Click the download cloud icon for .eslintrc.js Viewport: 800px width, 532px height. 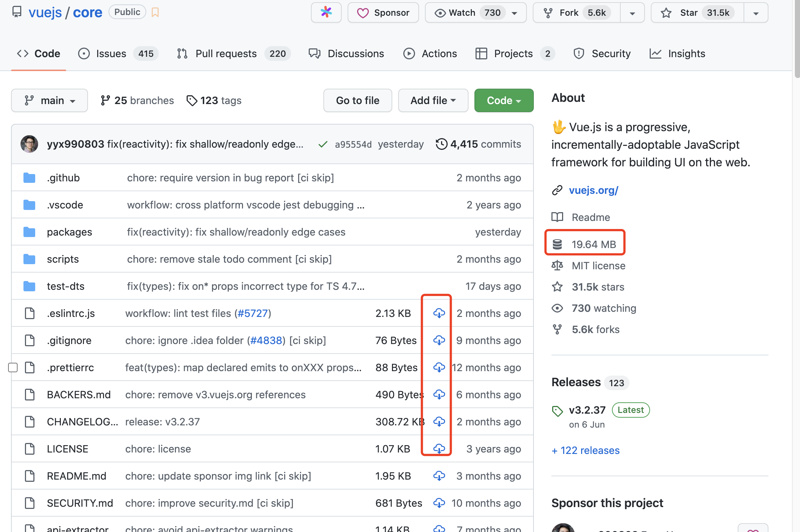(x=439, y=313)
